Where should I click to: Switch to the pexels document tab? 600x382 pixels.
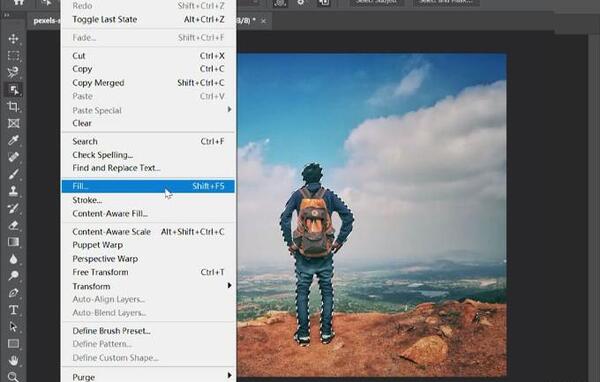[x=47, y=21]
